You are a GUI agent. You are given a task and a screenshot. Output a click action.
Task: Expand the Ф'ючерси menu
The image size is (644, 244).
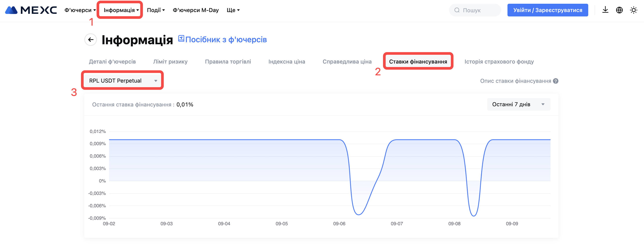coord(80,10)
